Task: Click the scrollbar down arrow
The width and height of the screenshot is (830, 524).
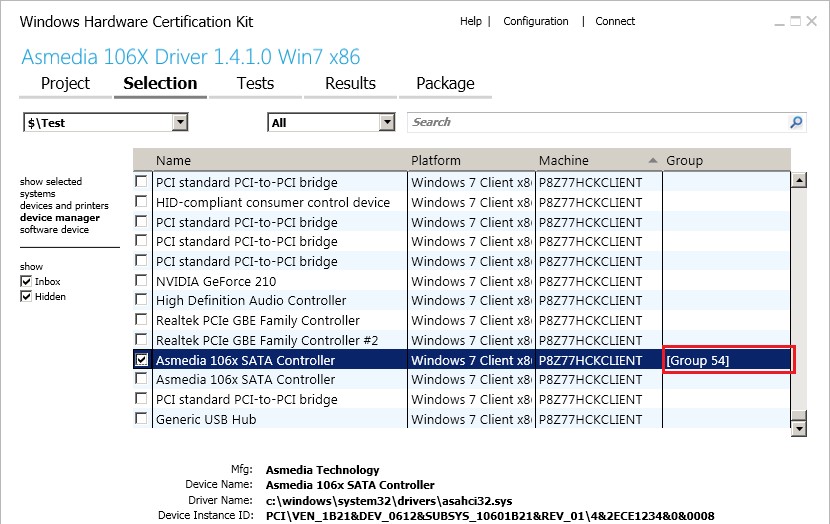Action: (x=798, y=428)
